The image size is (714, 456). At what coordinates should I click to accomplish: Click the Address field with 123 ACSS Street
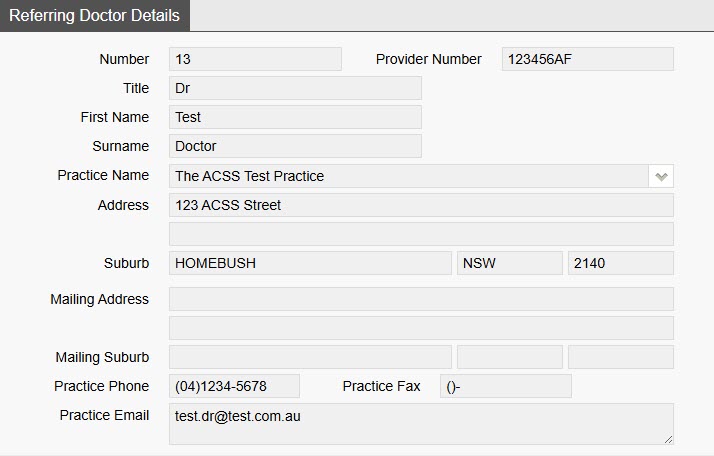[x=421, y=205]
